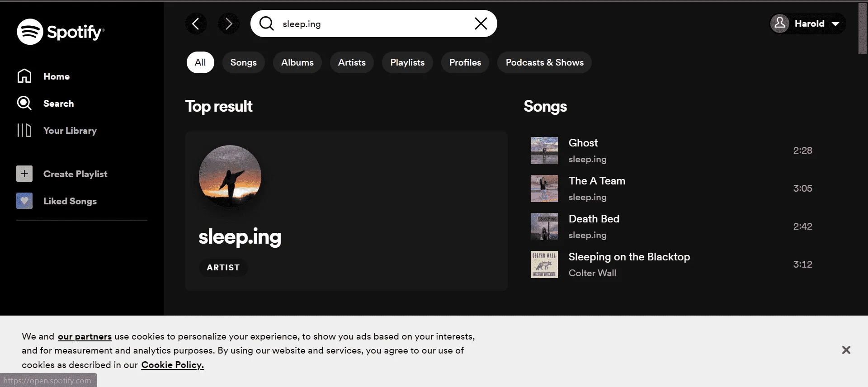Switch to the Profiles filter tab
This screenshot has height=387, width=868.
point(465,62)
